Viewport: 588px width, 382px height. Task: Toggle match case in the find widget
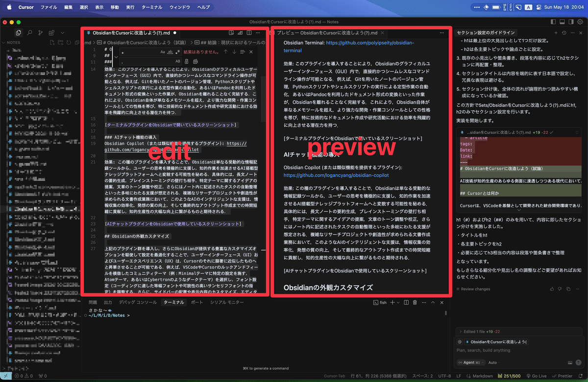click(x=163, y=52)
